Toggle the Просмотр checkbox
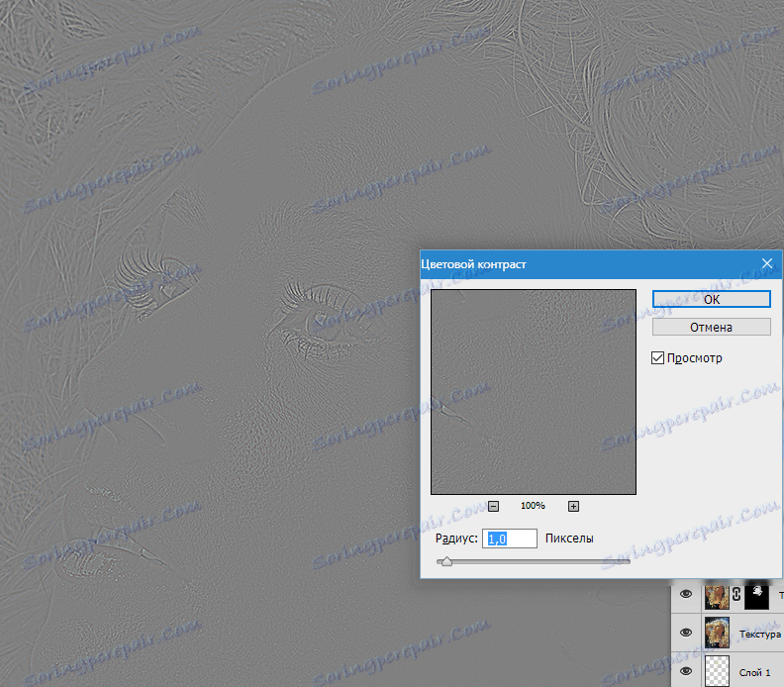 (657, 357)
